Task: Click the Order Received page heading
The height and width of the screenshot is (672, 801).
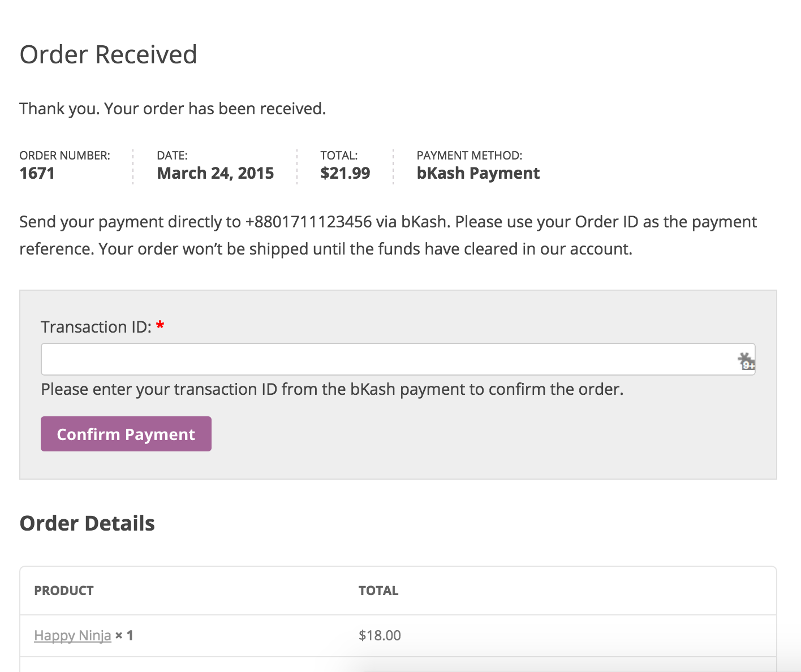Action: click(x=108, y=55)
